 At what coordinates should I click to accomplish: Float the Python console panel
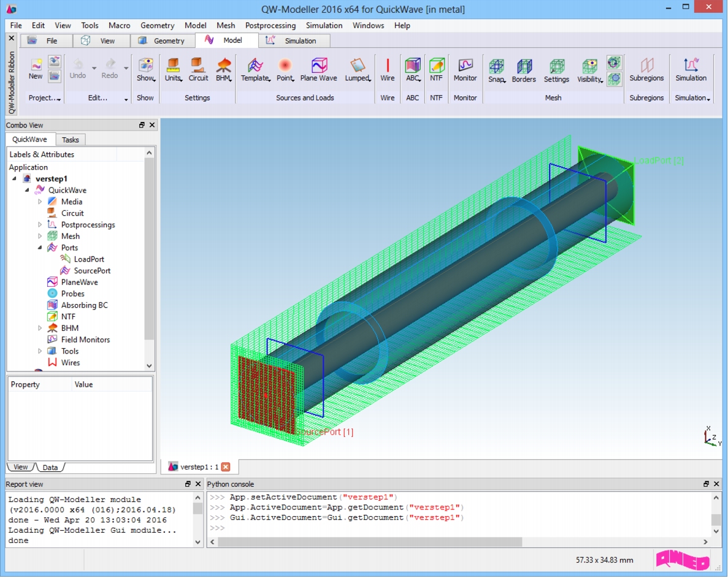[x=706, y=484]
